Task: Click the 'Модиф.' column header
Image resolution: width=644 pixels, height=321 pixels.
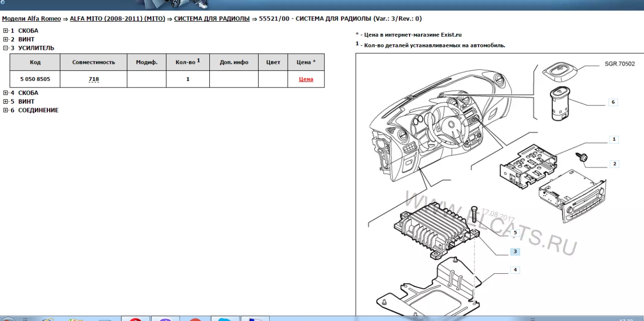Action: click(x=147, y=62)
